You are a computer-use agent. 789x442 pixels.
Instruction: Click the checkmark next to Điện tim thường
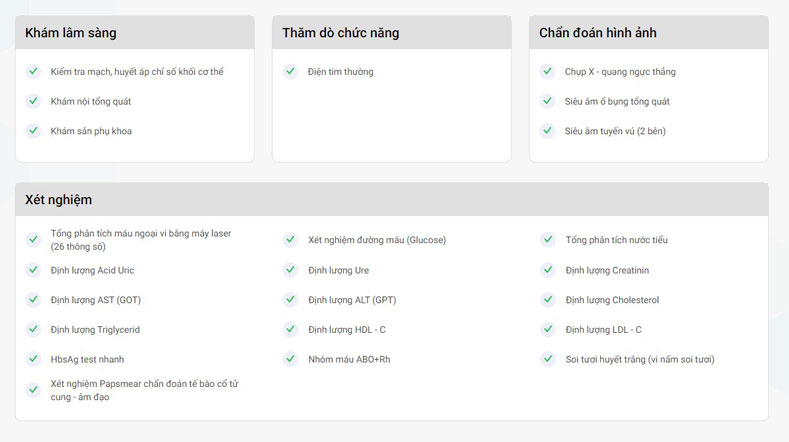[x=290, y=71]
